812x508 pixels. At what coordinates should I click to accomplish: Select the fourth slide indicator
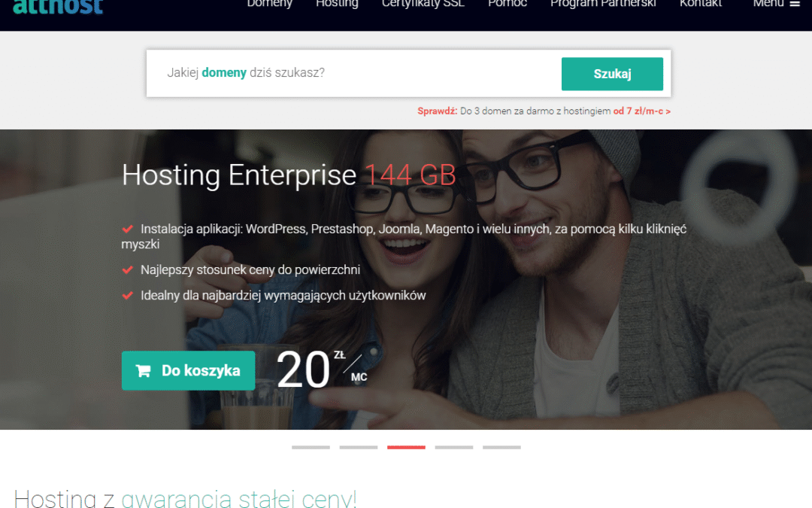coord(454,447)
